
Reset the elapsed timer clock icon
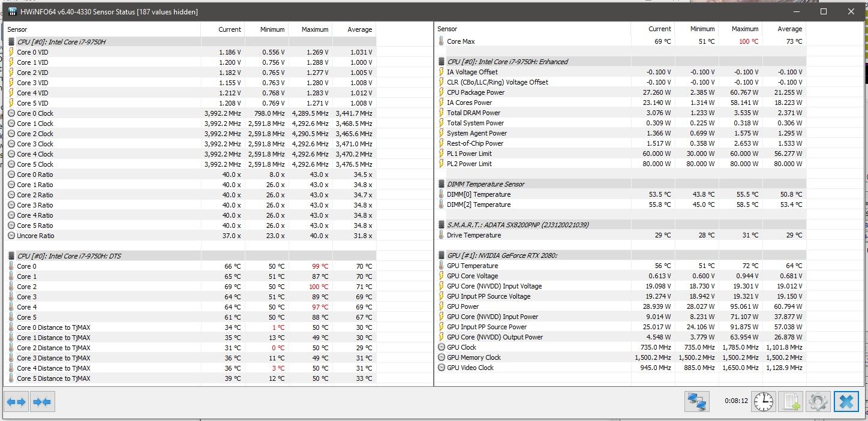coord(764,401)
